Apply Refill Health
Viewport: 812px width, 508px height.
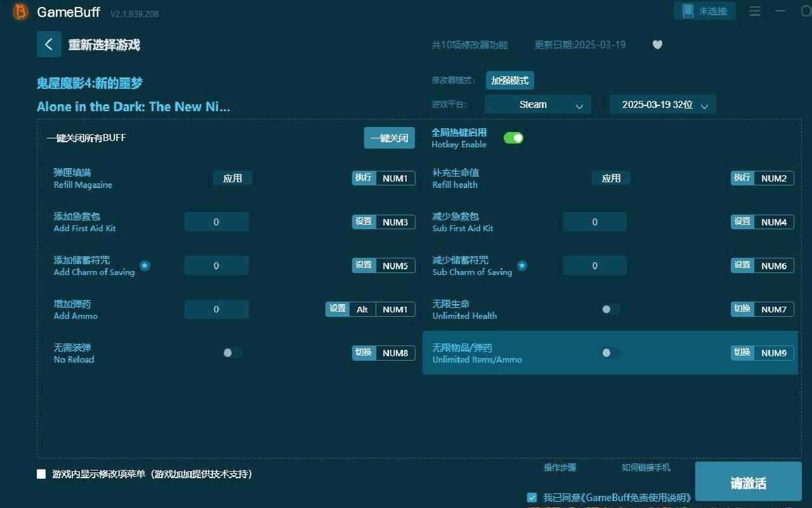pyautogui.click(x=611, y=178)
